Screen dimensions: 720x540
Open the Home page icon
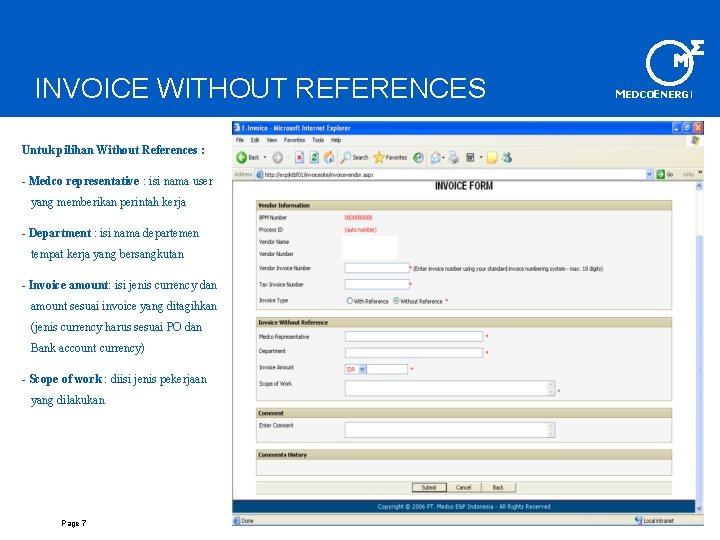329,158
